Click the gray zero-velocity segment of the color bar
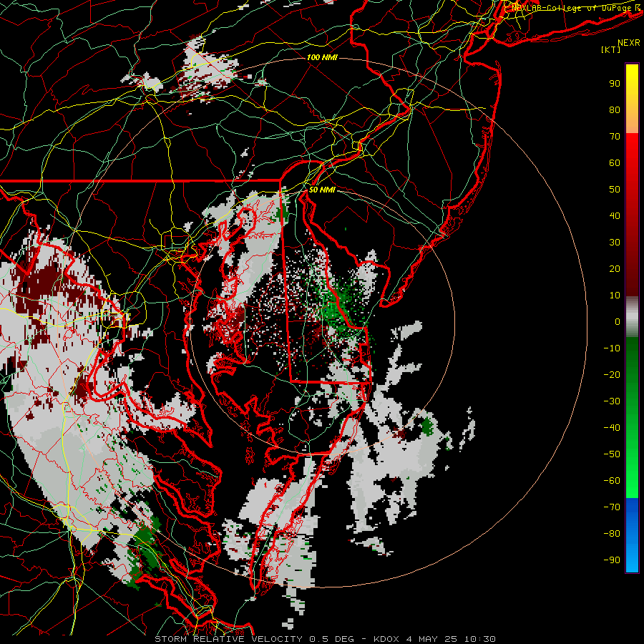Screen dimensions: 644x644 click(x=632, y=317)
